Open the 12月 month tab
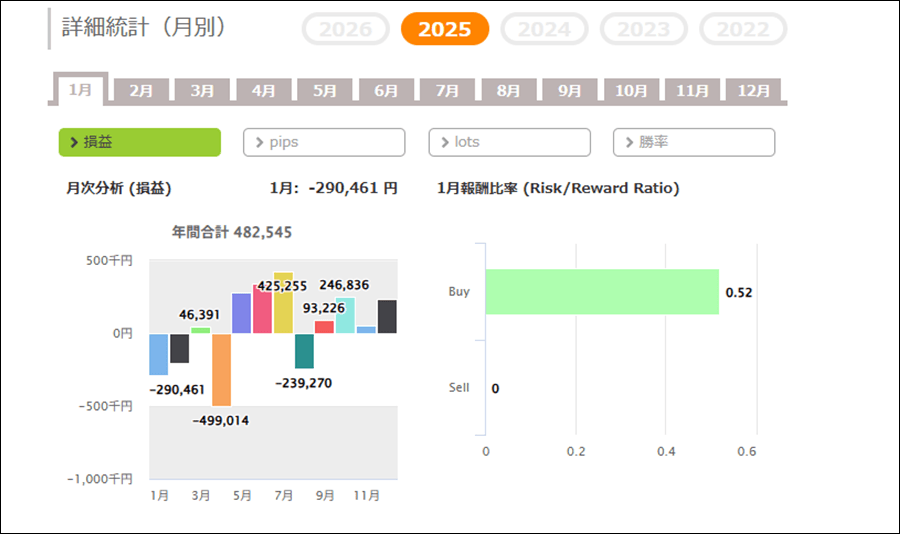 tap(753, 90)
